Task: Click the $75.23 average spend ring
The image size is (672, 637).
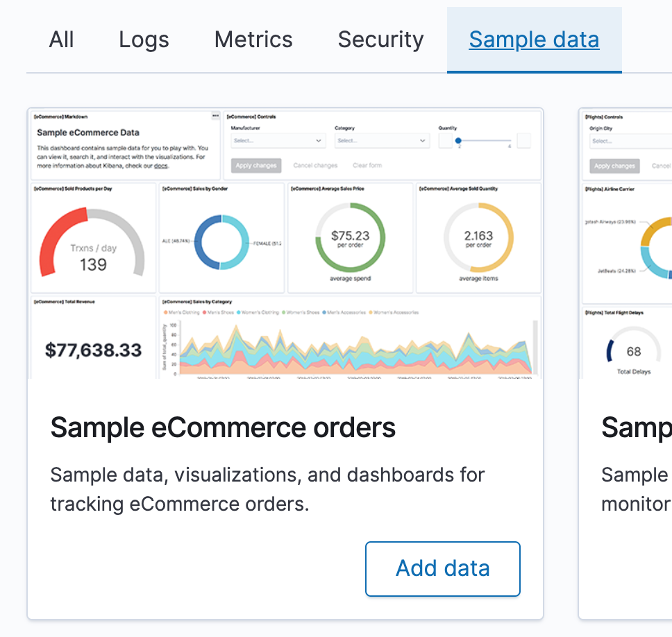Action: 350,237
